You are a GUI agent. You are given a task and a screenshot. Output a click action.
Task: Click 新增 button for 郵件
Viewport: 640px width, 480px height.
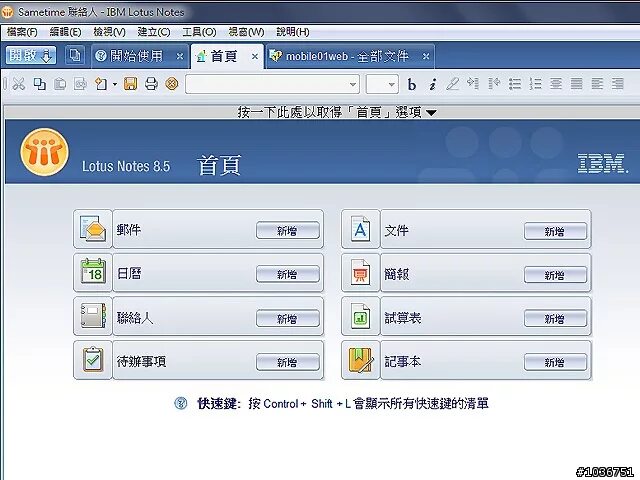288,231
